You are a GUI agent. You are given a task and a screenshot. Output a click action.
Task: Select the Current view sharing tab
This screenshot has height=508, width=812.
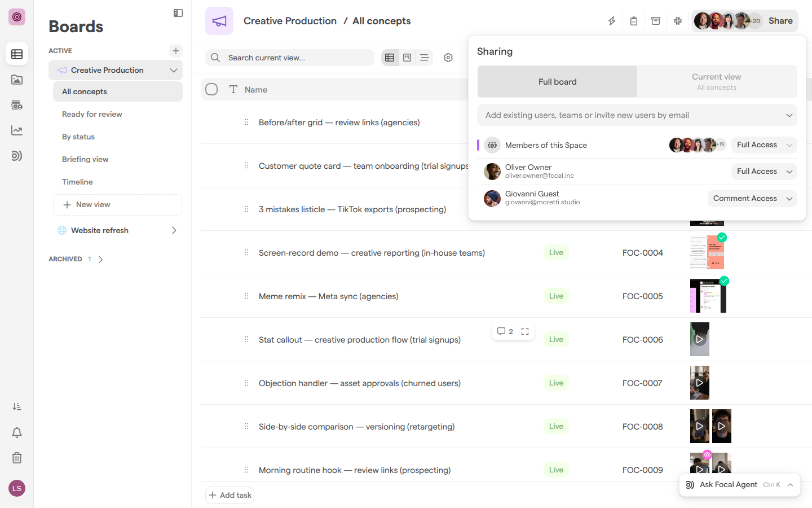(x=717, y=82)
